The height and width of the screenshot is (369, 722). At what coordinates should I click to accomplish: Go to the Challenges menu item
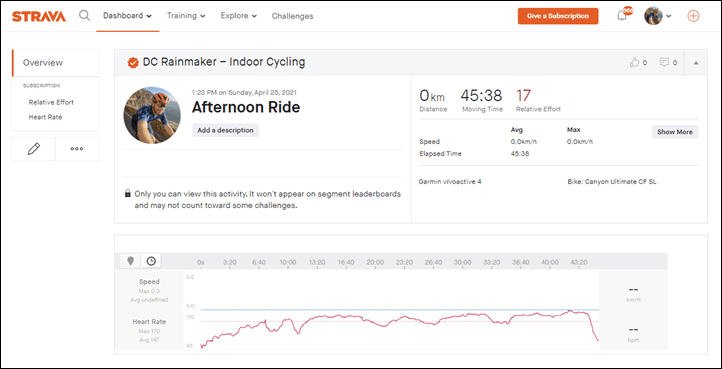click(292, 16)
